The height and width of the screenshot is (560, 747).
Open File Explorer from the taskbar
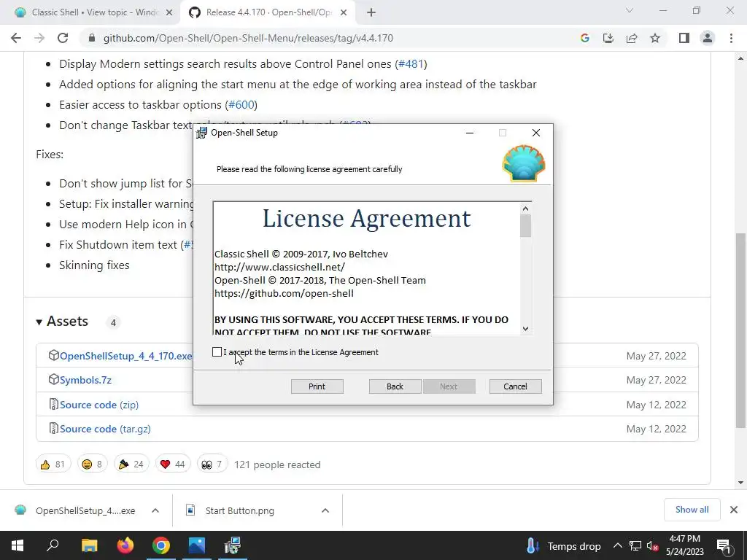pyautogui.click(x=89, y=545)
